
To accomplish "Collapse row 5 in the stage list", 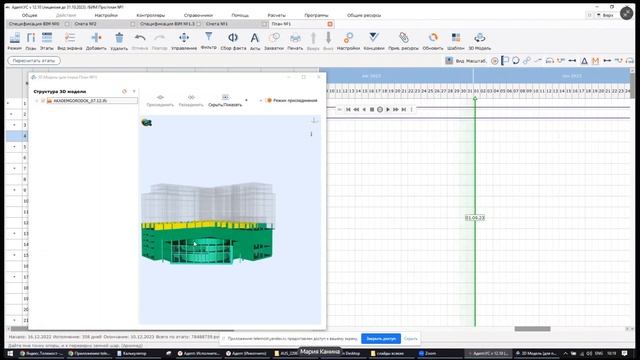I will click(14, 147).
